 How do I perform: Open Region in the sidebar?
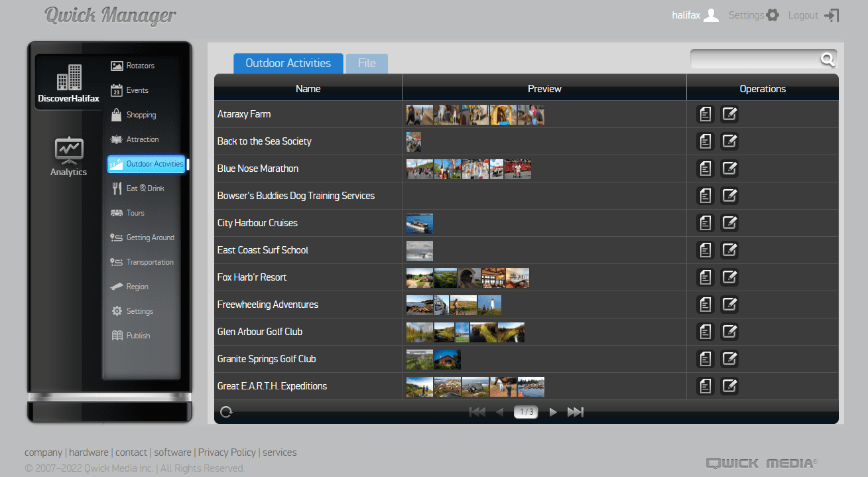pos(129,287)
